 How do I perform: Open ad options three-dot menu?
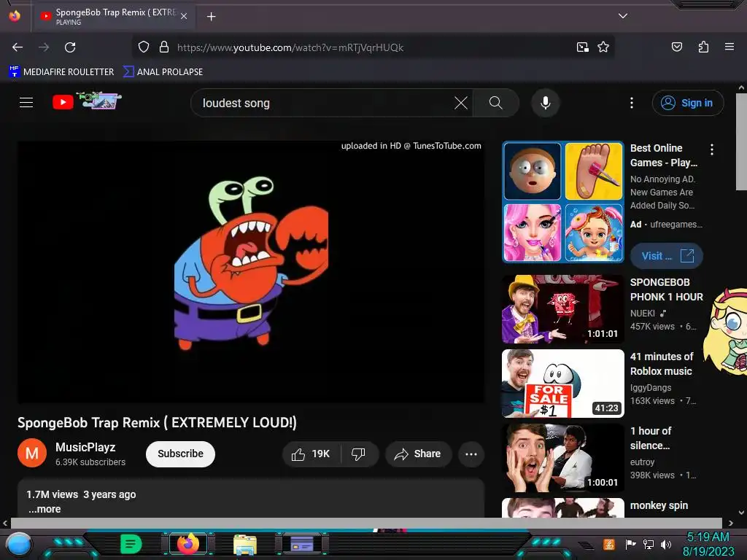[x=712, y=149]
